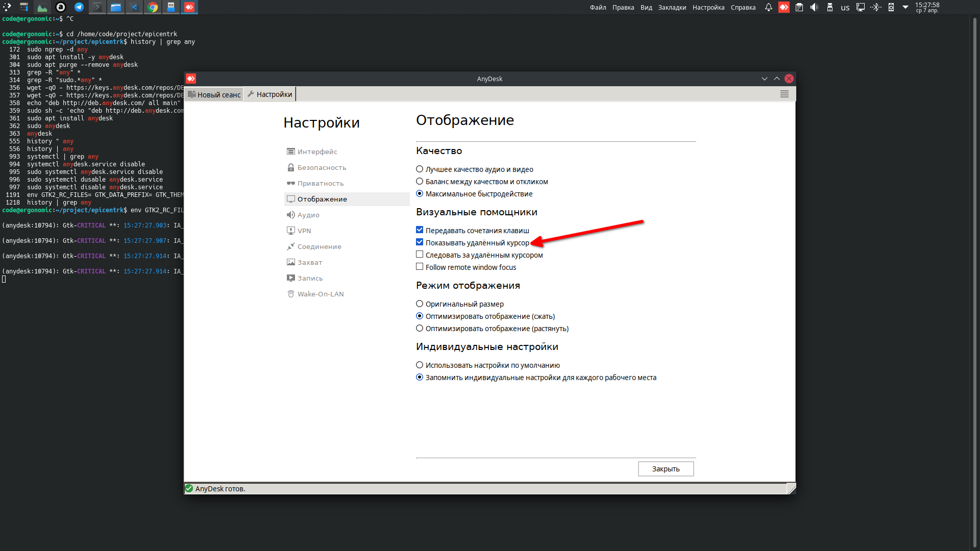The height and width of the screenshot is (551, 980).
Task: Open Правка menu in the menu bar
Action: 623,7
